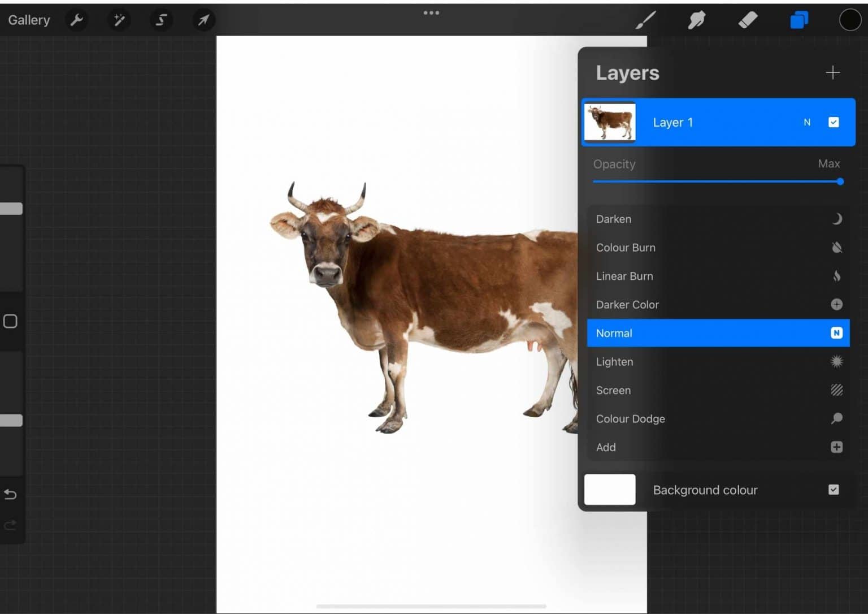Add a new layer with the plus button
The height and width of the screenshot is (614, 868).
832,72
